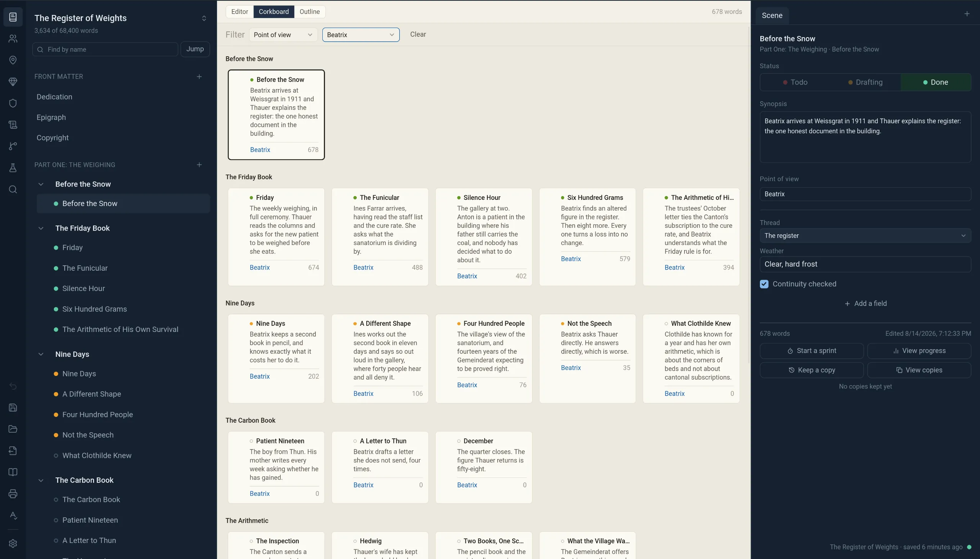
Task: Click the undo arrow icon
Action: 13,386
